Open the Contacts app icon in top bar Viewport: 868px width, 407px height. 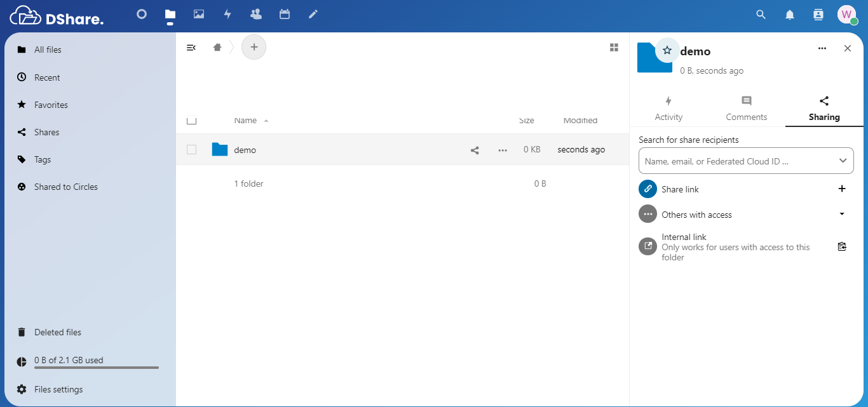(256, 14)
